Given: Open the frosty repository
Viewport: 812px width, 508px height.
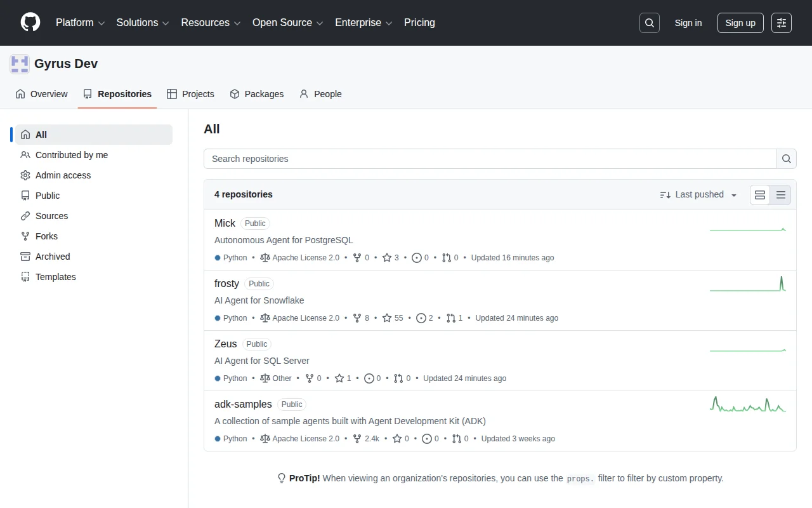Looking at the screenshot, I should tap(226, 284).
